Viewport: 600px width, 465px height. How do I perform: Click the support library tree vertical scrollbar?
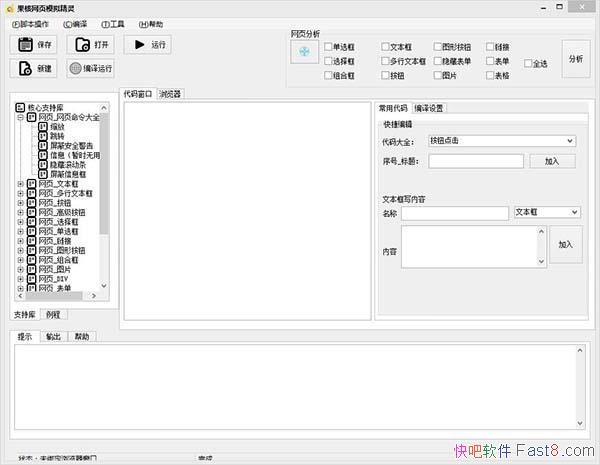tap(105, 200)
